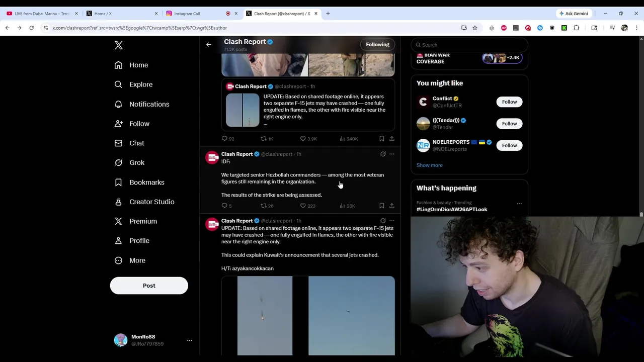
Task: Open Chat in X sidebar
Action: pyautogui.click(x=129, y=143)
